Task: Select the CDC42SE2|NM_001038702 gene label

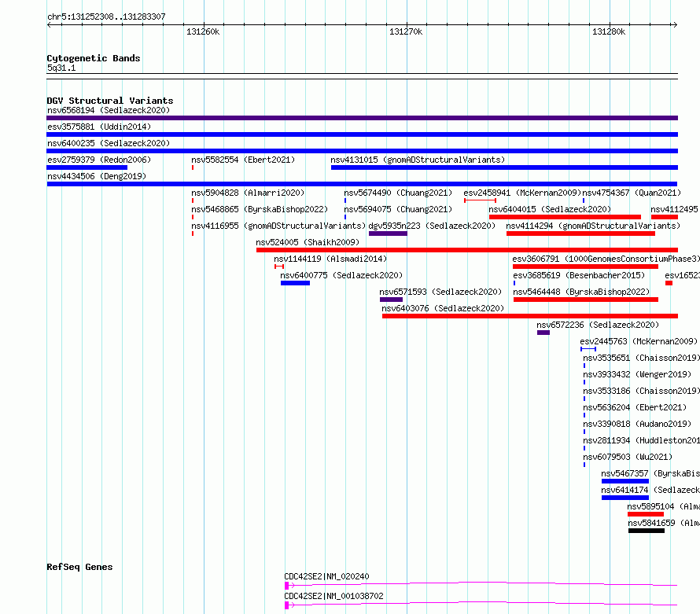Action: click(334, 596)
